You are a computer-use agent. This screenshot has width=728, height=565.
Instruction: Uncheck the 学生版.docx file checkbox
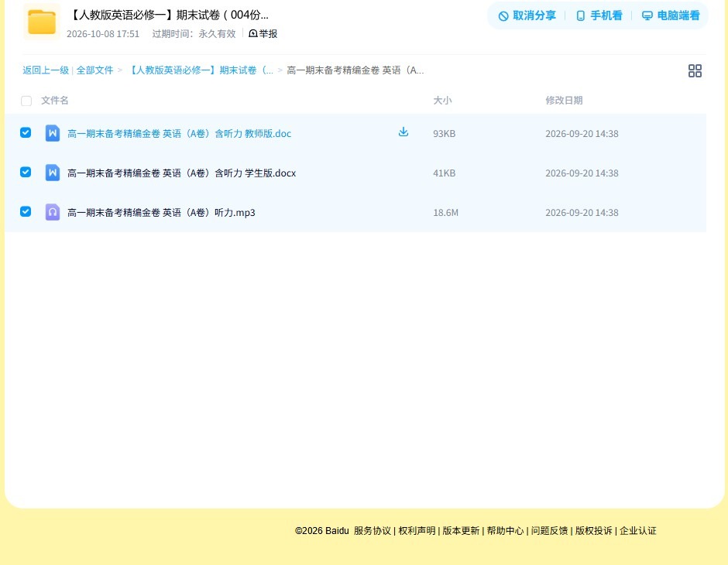tap(26, 172)
